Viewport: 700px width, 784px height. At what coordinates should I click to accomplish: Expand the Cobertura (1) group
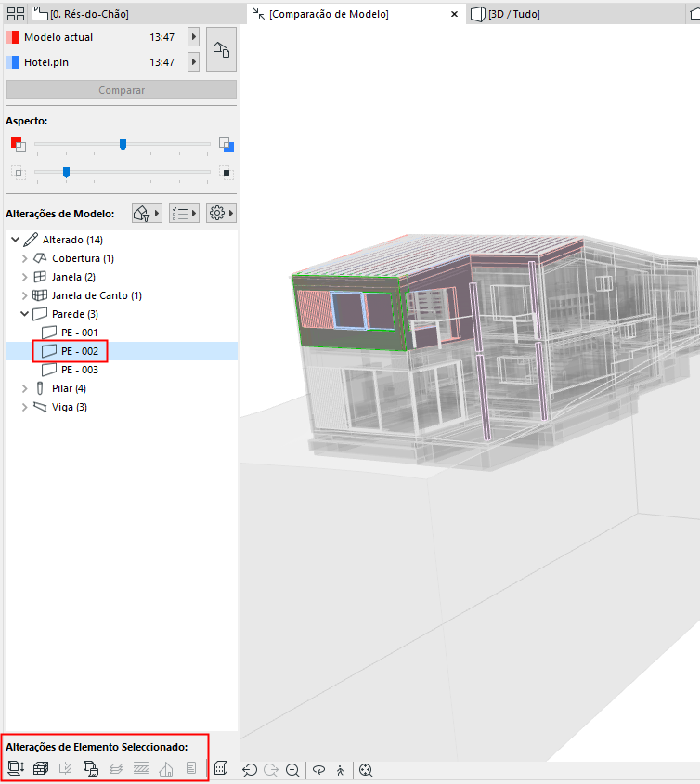click(x=24, y=258)
